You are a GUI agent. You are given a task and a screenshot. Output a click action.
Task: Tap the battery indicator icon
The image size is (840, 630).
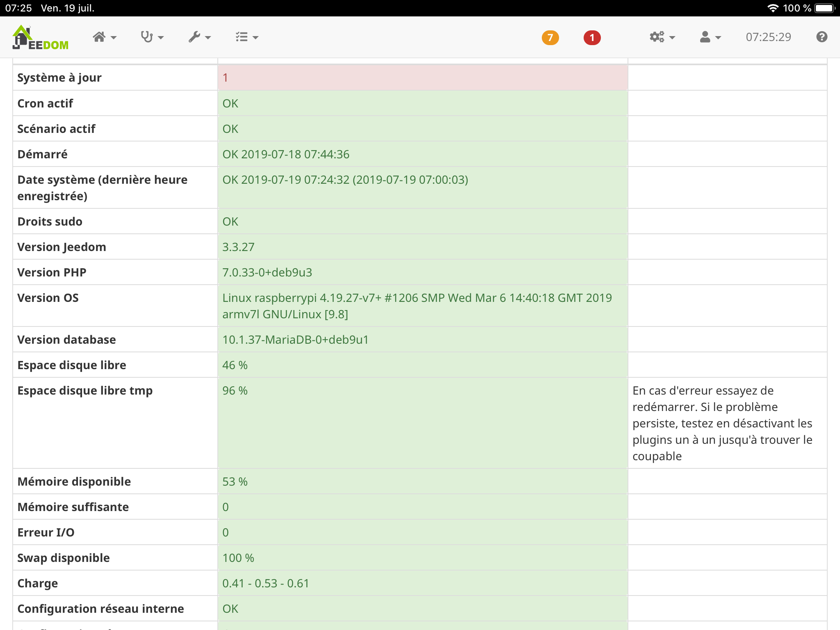tap(825, 8)
